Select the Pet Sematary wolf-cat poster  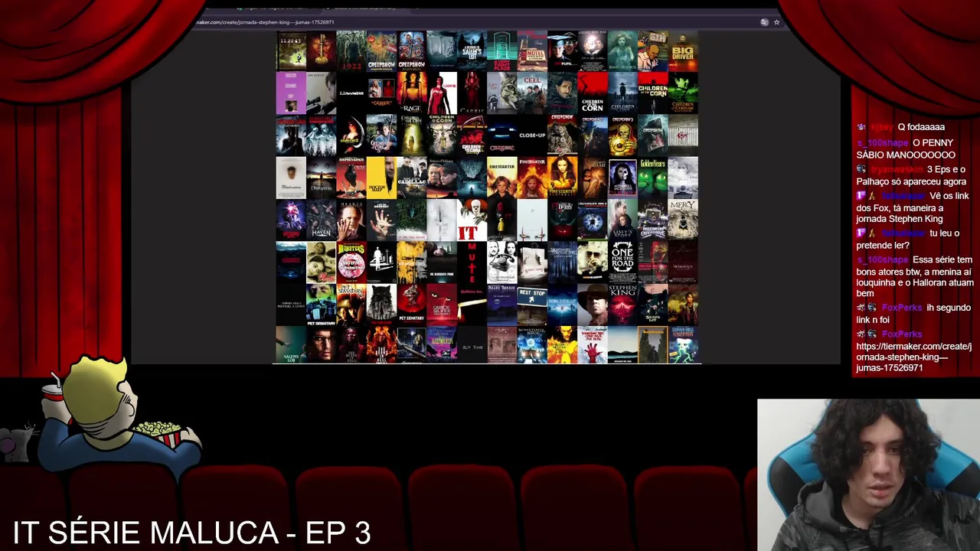click(381, 304)
